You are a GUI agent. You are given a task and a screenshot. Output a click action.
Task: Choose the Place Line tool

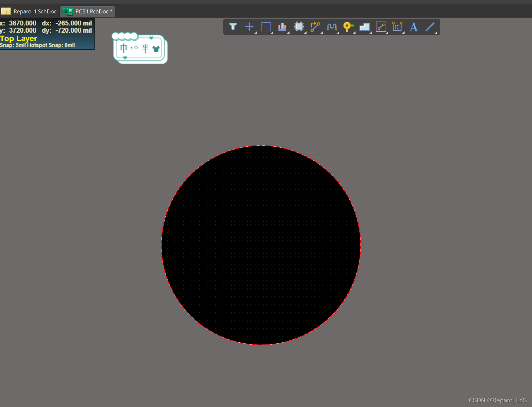pos(430,26)
